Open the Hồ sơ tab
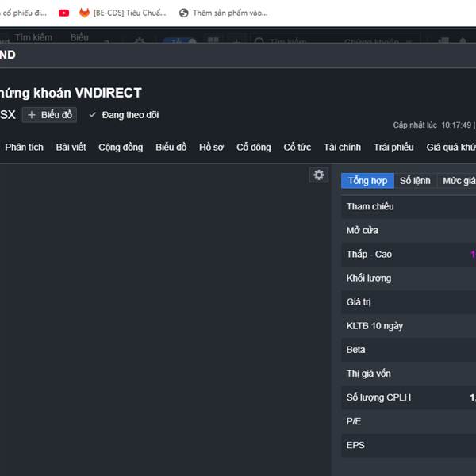This screenshot has width=476, height=476. point(211,148)
